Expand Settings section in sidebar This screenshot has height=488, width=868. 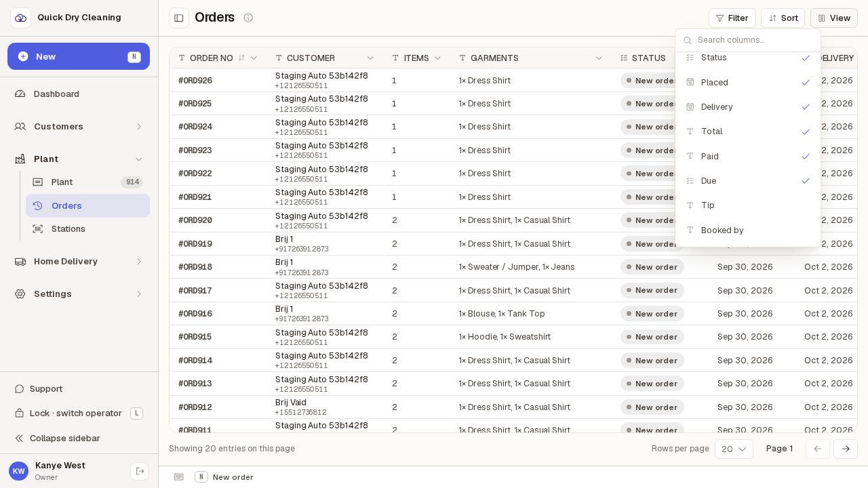[x=79, y=293]
